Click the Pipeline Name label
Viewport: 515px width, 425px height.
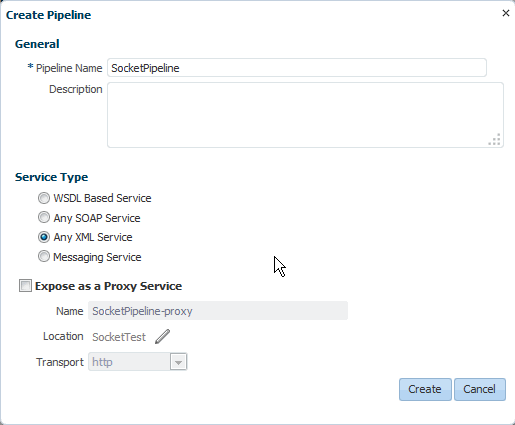point(69,68)
